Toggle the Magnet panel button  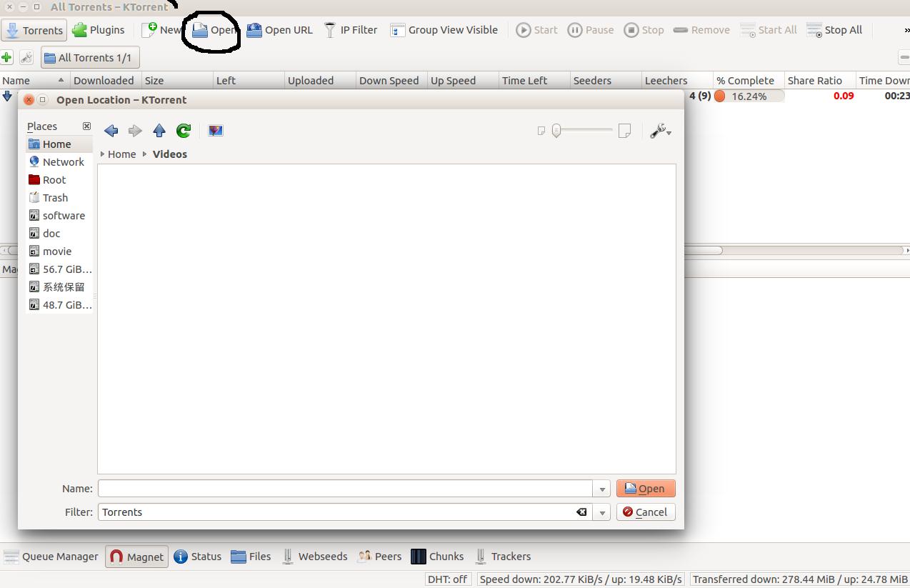point(136,557)
